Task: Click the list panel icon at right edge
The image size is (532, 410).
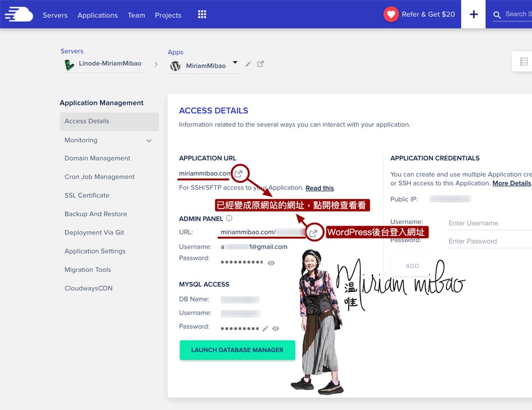Action: (524, 61)
